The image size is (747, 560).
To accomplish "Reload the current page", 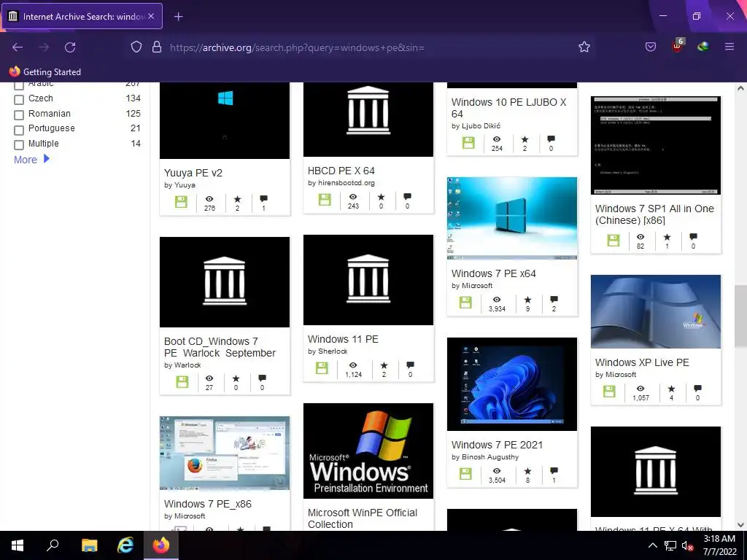I will [70, 47].
